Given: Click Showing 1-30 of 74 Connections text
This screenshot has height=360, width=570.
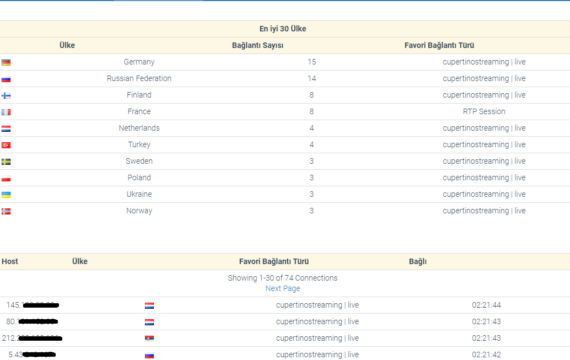Looking at the screenshot, I should coord(282,278).
